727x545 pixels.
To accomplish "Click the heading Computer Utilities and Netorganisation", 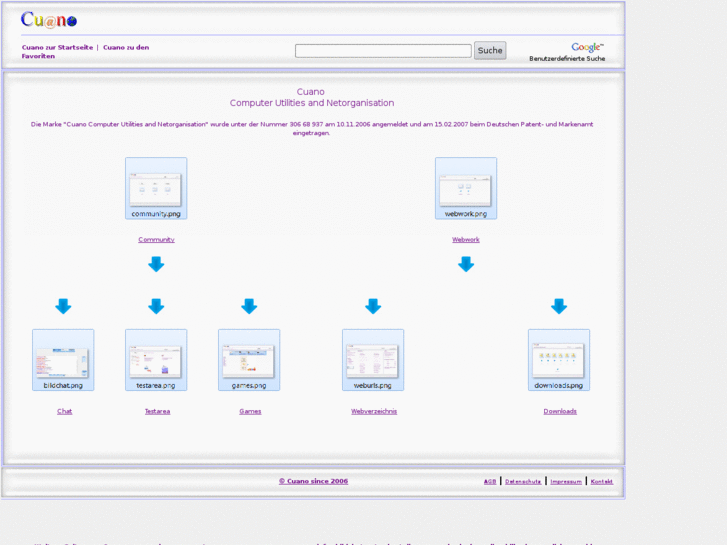I will pos(312,103).
